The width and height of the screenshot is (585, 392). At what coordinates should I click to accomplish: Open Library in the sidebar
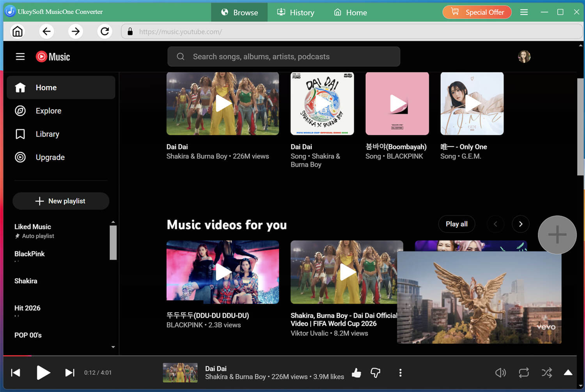pos(61,134)
